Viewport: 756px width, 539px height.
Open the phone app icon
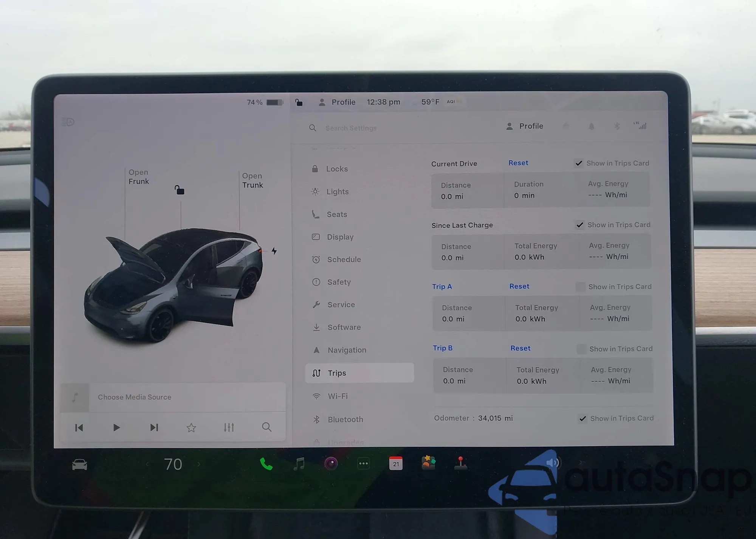(266, 464)
